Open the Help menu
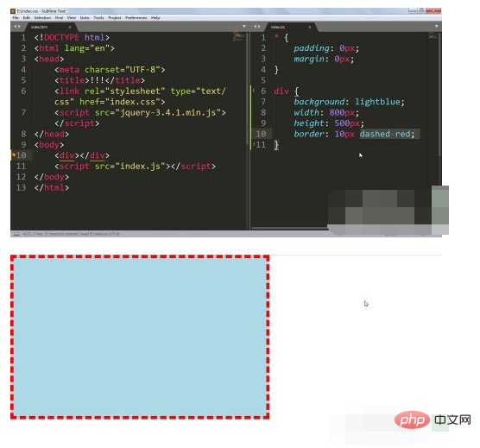This screenshot has width=480, height=448. coord(155,18)
